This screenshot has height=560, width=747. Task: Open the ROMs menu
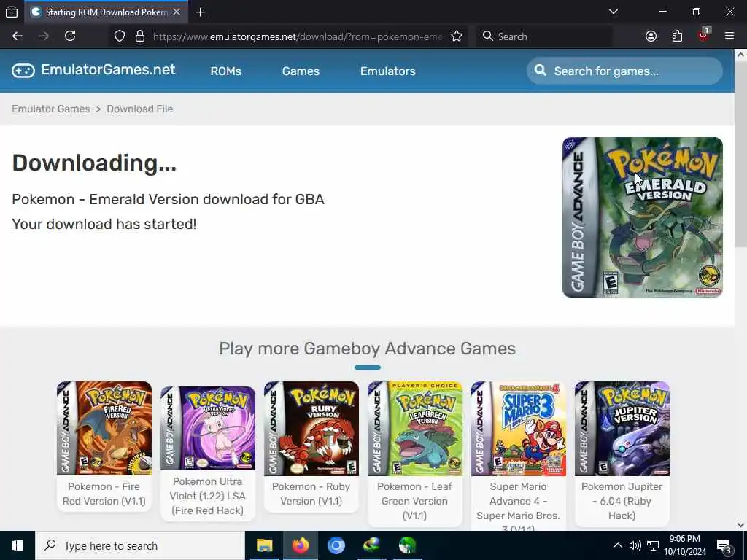226,71
